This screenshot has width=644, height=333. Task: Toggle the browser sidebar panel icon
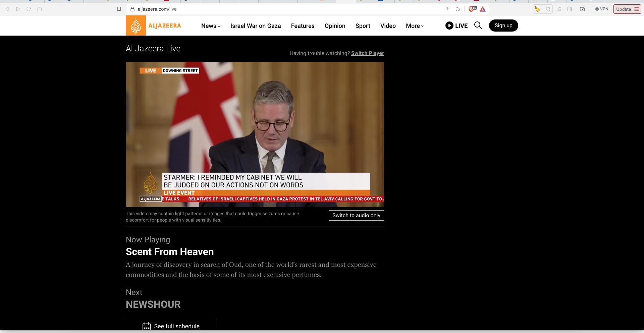point(570,9)
